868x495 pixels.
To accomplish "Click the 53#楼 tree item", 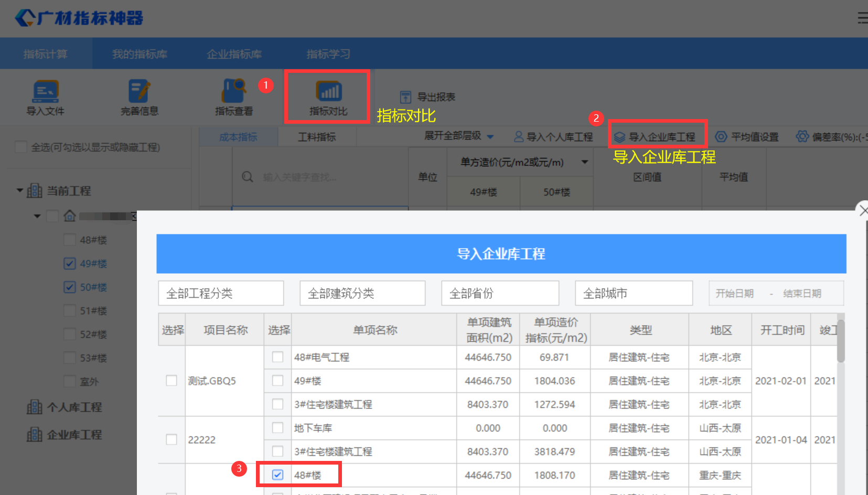I will 93,358.
